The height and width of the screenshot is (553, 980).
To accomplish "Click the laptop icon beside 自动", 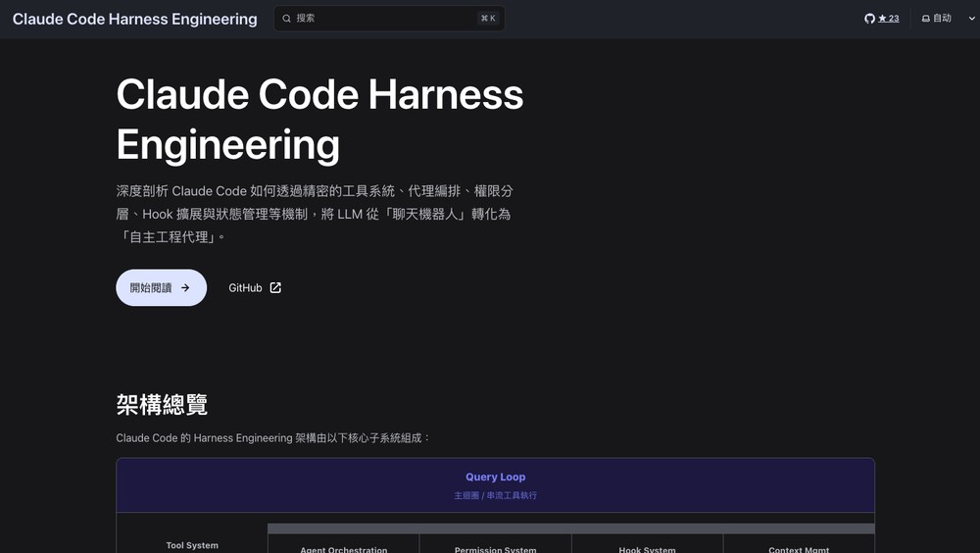I will (926, 19).
